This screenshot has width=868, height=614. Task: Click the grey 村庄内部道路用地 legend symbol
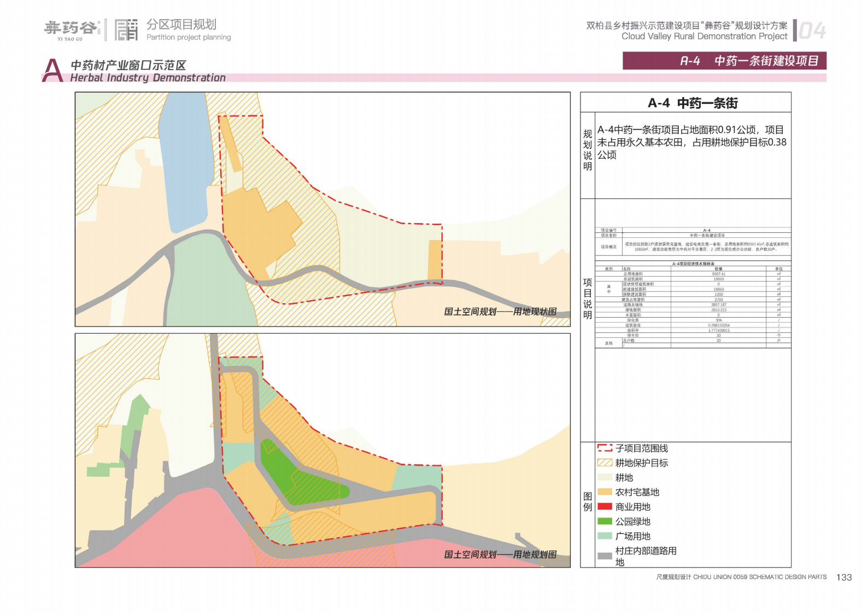pos(605,555)
